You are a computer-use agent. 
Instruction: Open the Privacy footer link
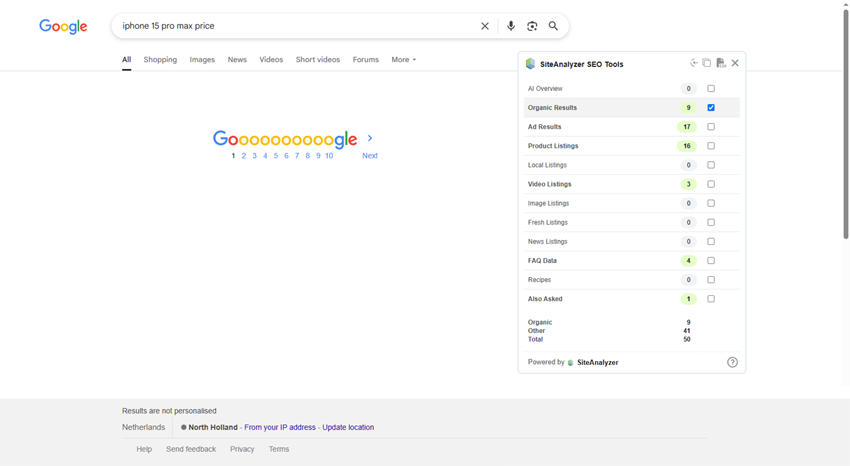(x=242, y=449)
